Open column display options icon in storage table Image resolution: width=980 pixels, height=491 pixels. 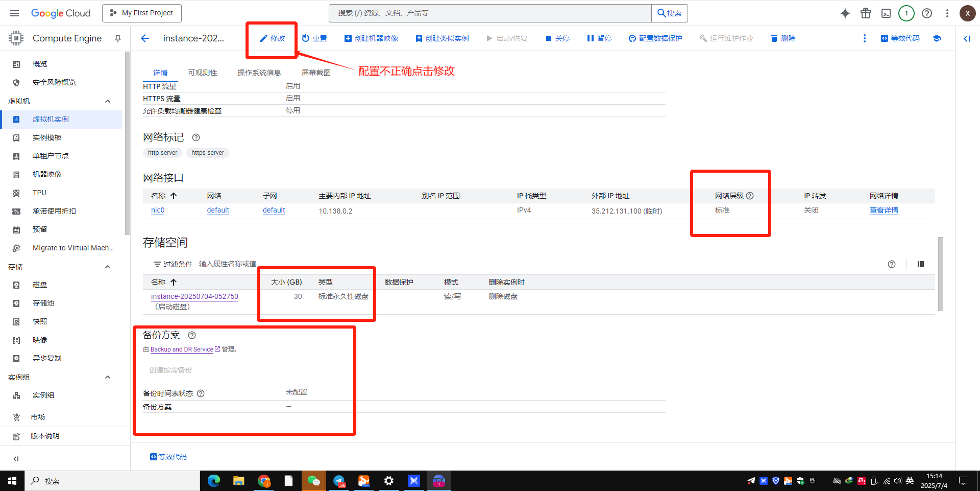click(x=921, y=264)
